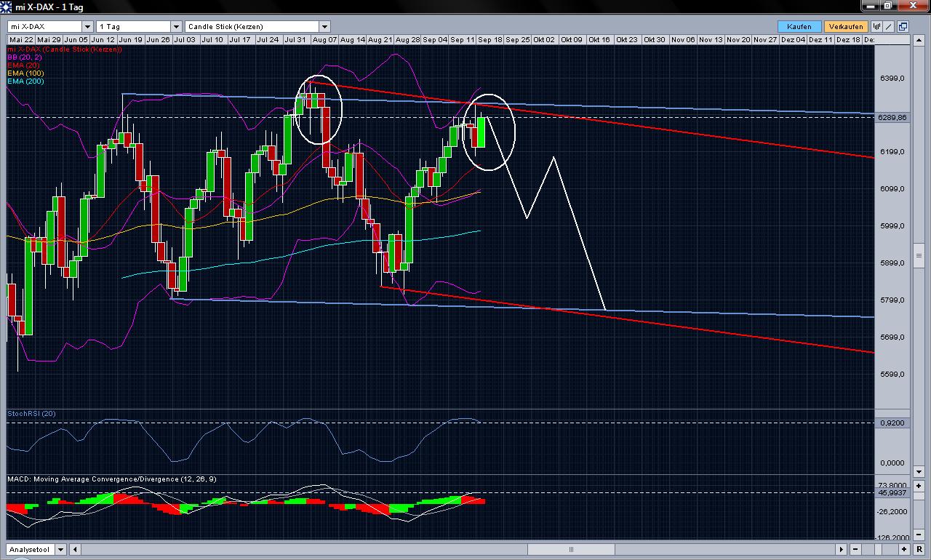
Task: Click the mi X-DAX (Candle Stick) legend label
Action: (x=65, y=49)
